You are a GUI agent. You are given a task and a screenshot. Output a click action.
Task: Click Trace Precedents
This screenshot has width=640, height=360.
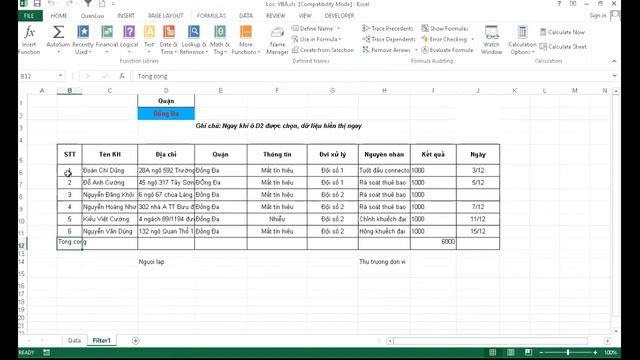coord(388,29)
